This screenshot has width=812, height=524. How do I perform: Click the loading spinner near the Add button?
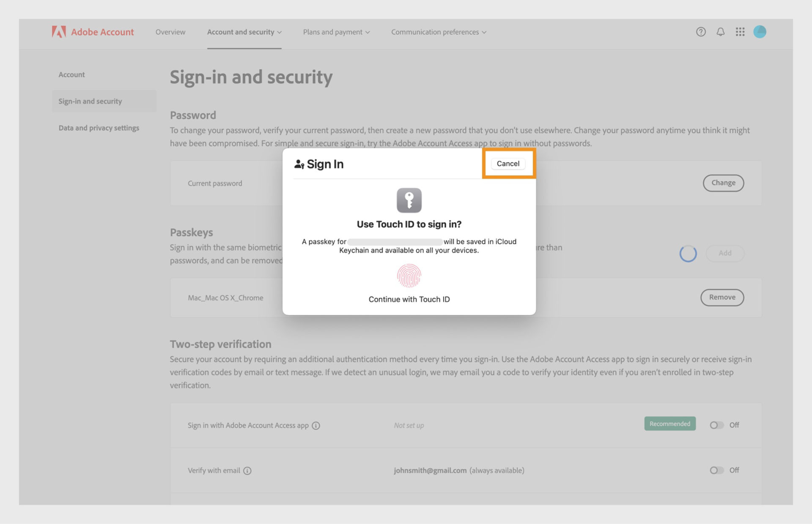pos(688,253)
